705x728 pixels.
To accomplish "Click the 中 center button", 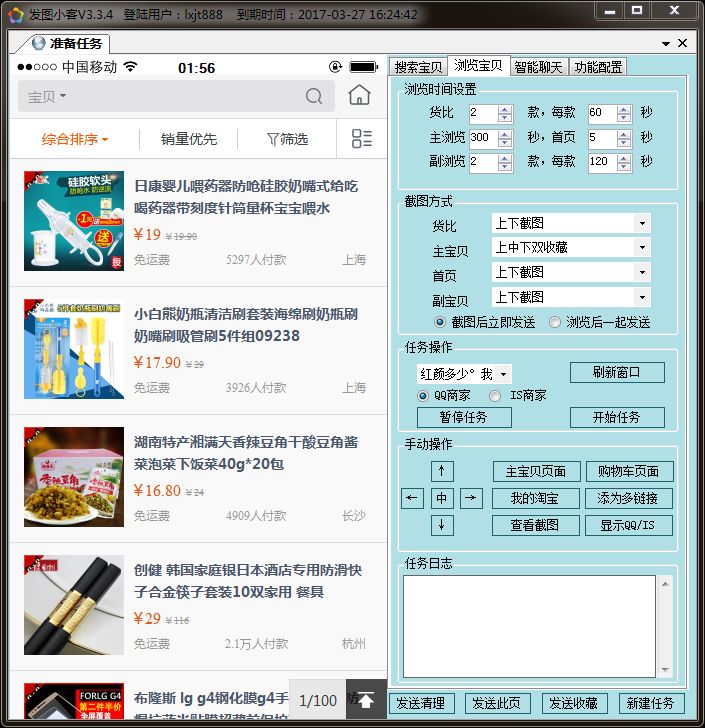I will pyautogui.click(x=442, y=498).
